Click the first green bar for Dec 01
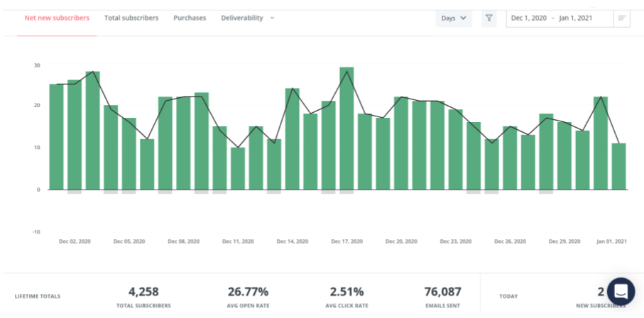644x318 pixels. [57, 137]
